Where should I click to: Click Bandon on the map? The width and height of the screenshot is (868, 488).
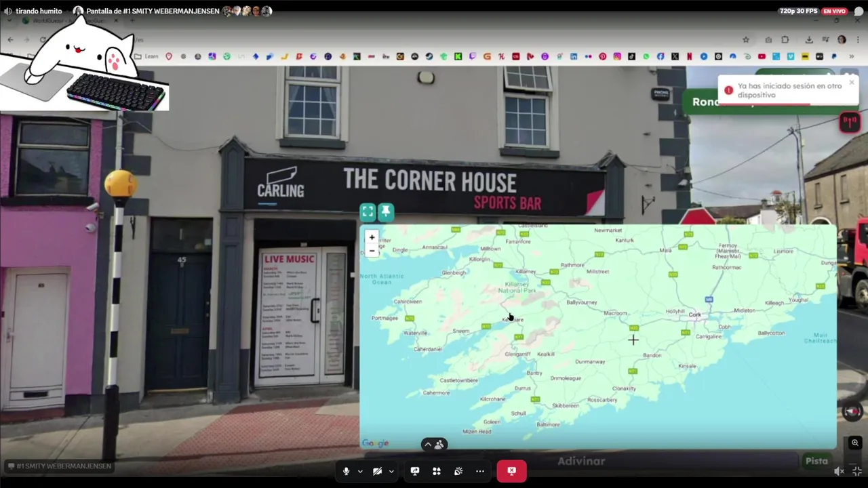point(652,355)
